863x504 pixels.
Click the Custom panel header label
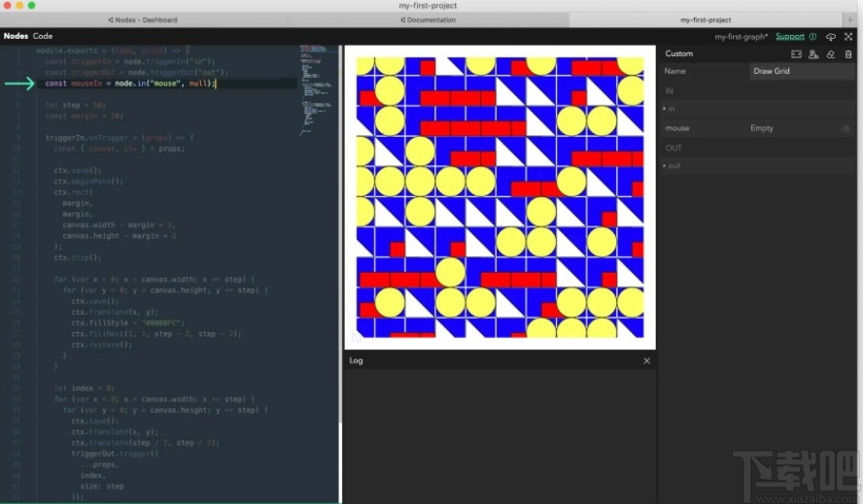pos(678,54)
